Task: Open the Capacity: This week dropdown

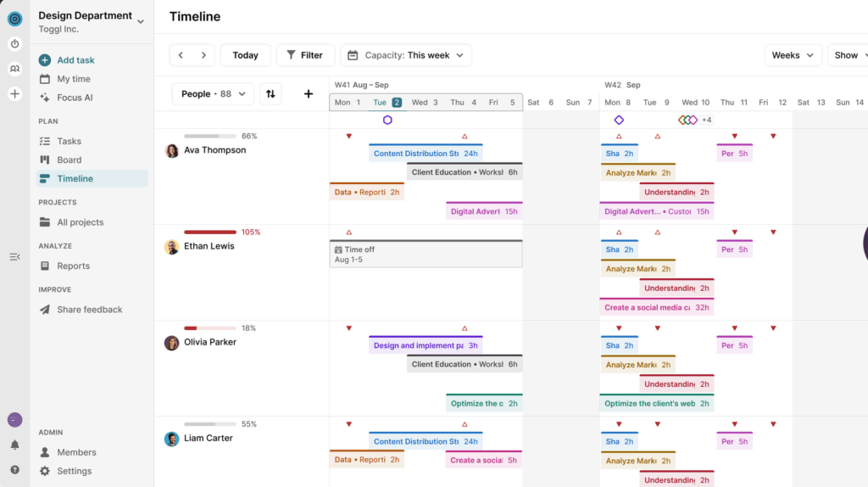Action: tap(406, 55)
